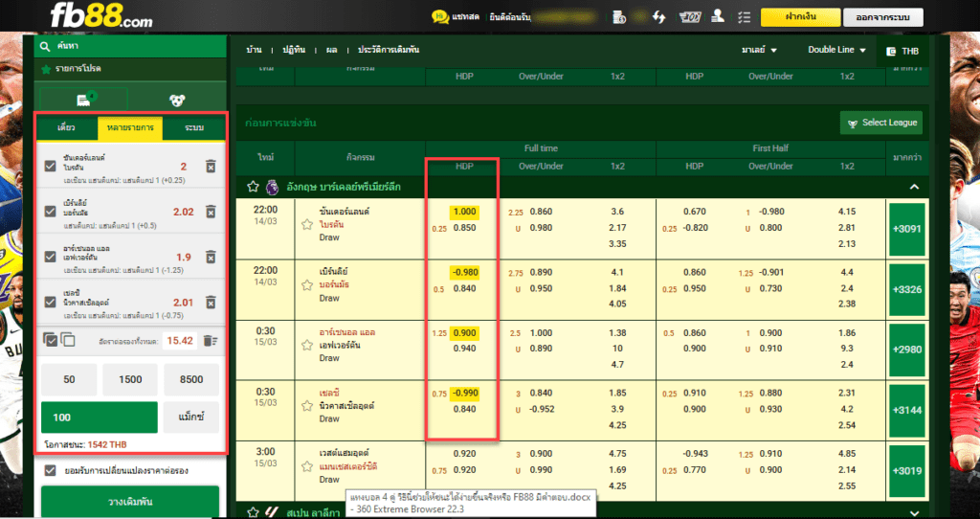Expand +3019 more markets for West Ham match
Image resolution: width=980 pixels, height=519 pixels.
907,471
